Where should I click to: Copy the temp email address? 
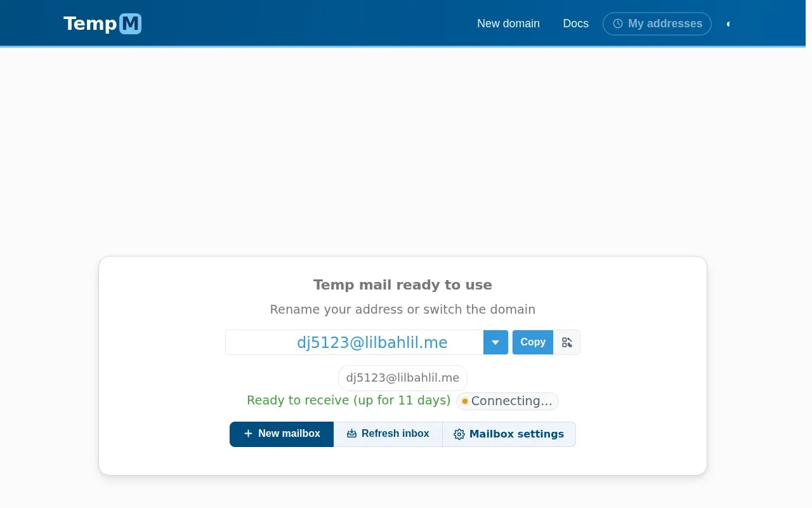tap(533, 342)
